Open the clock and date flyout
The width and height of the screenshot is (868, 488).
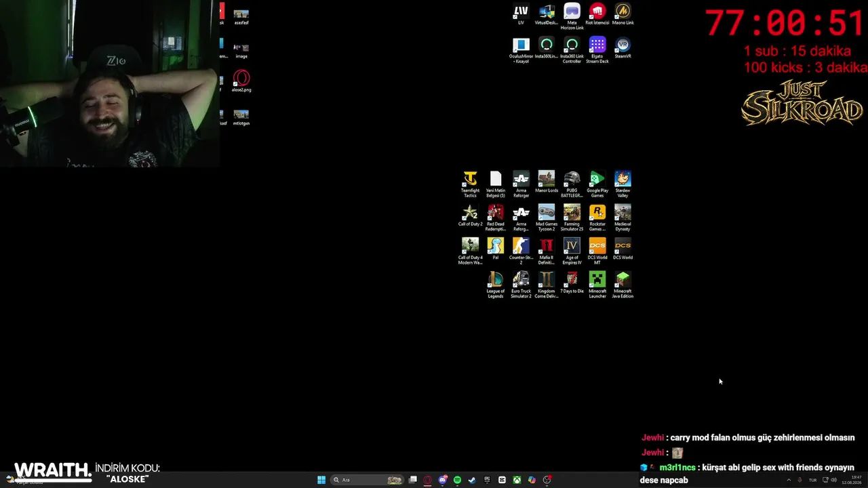click(x=852, y=480)
